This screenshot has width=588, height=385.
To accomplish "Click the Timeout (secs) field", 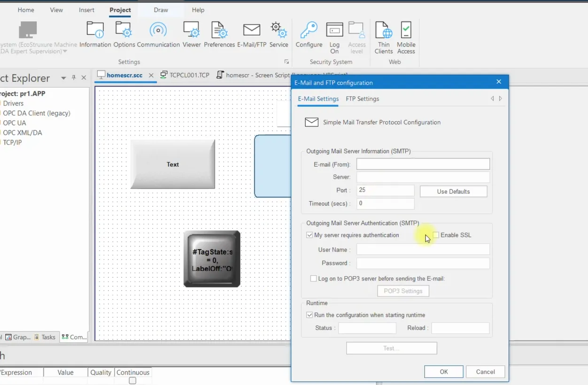I will tap(385, 204).
